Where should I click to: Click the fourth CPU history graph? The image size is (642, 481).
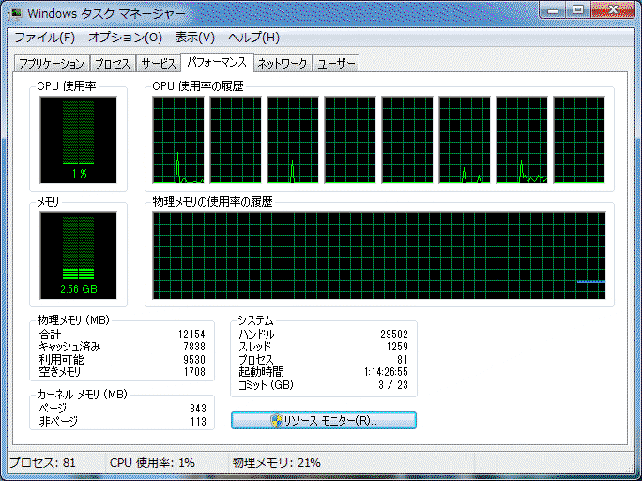pyautogui.click(x=350, y=140)
